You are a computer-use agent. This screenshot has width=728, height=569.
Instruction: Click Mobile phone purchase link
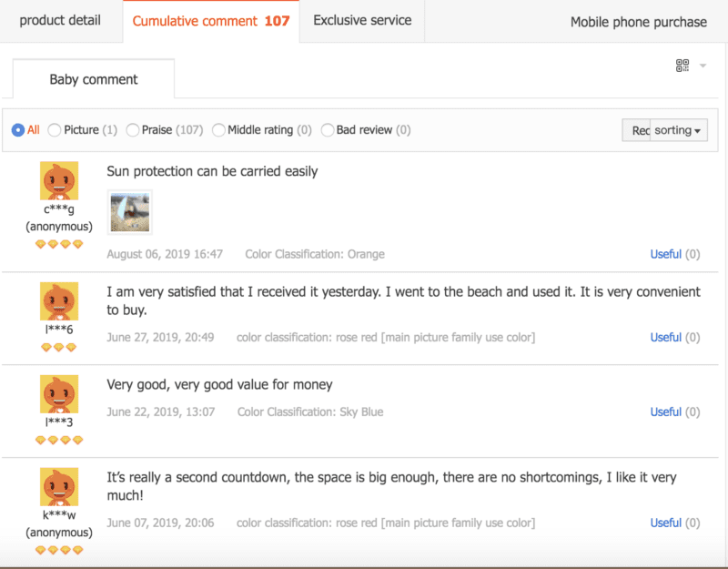pyautogui.click(x=638, y=22)
